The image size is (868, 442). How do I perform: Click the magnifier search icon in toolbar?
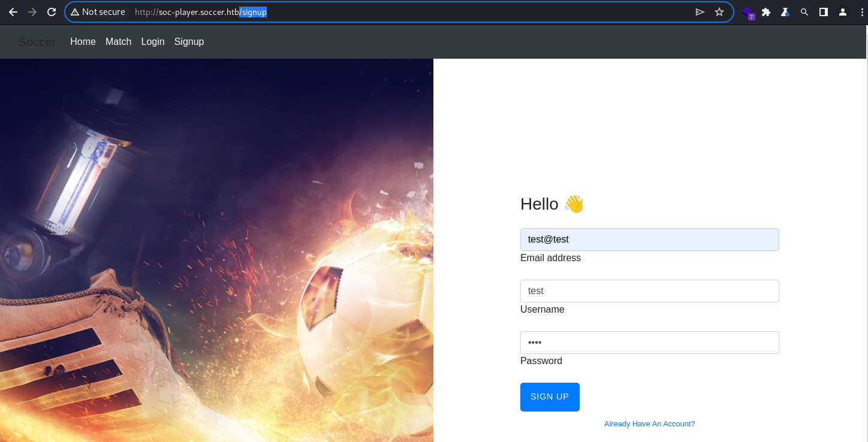(x=804, y=12)
